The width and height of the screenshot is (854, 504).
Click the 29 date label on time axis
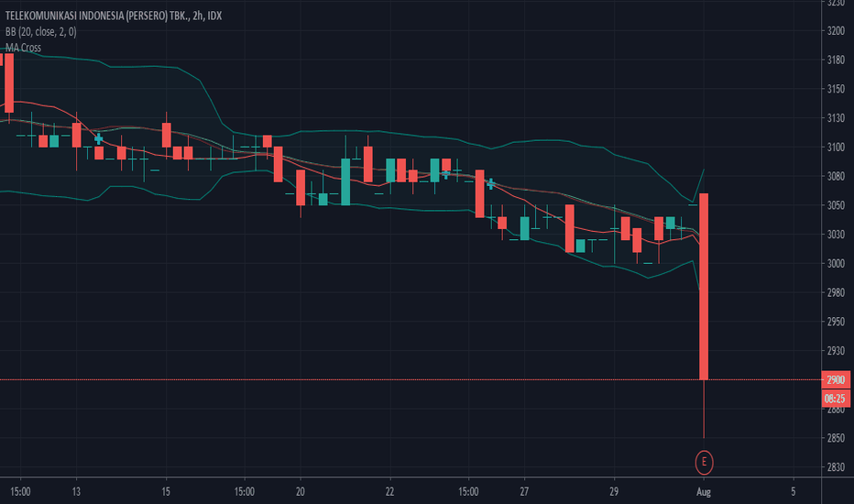point(614,491)
